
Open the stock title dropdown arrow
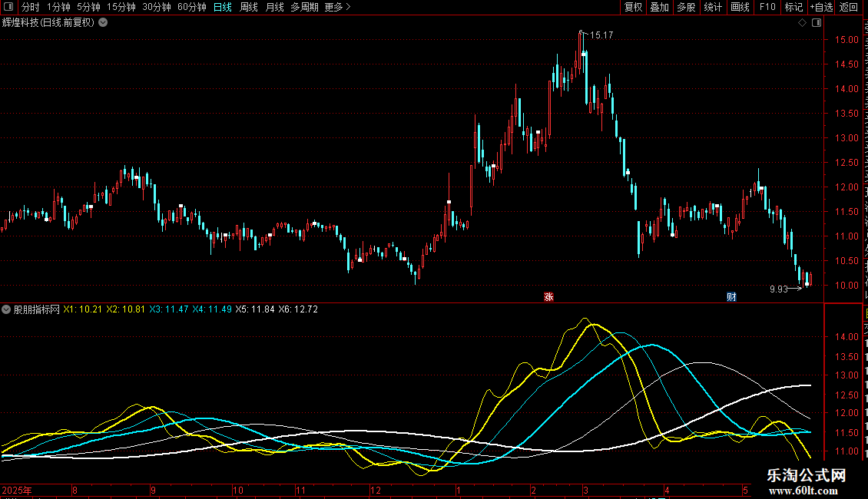click(x=103, y=23)
